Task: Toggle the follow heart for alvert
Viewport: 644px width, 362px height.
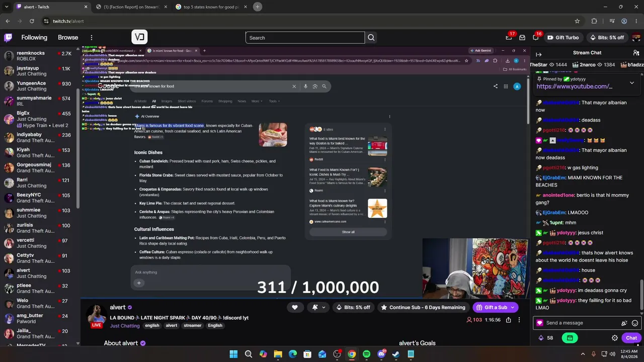Action: click(295, 307)
